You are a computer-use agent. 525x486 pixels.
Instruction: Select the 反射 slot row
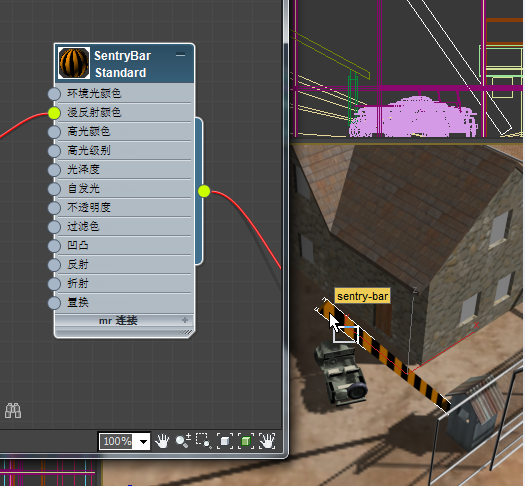pyautogui.click(x=124, y=265)
